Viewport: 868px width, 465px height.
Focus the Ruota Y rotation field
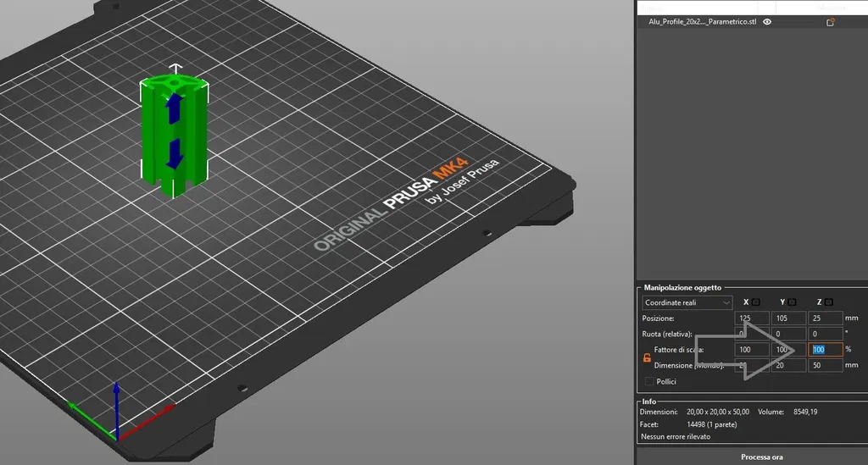(788, 334)
